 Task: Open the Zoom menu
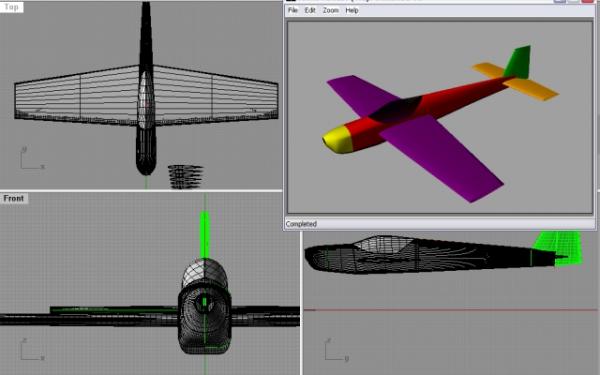pos(331,10)
